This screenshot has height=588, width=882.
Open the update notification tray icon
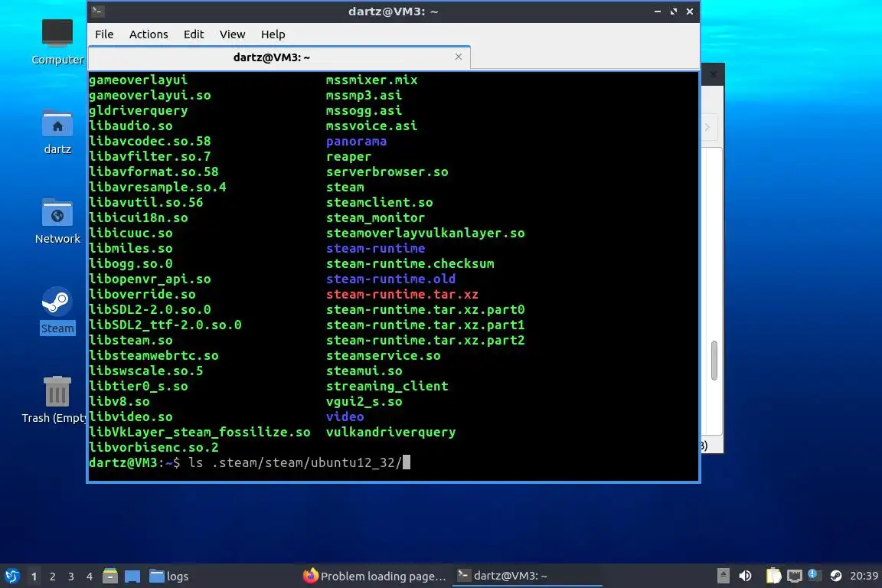click(x=813, y=574)
